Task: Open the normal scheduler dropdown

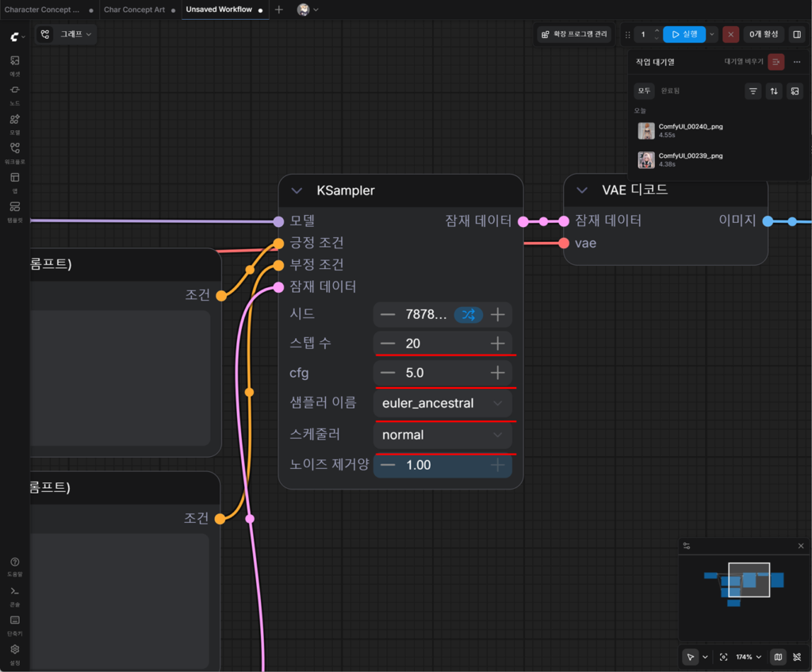Action: [x=442, y=435]
